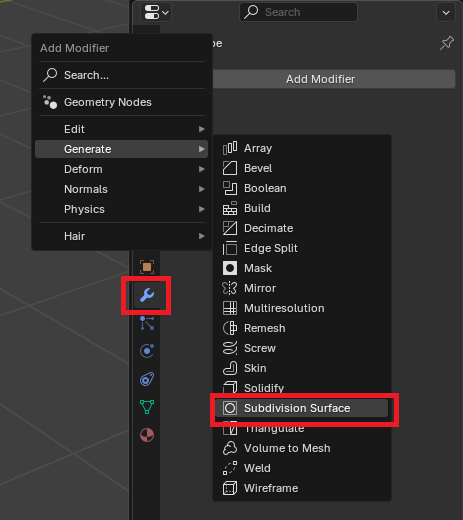
Task: Expand the Deform submenu
Action: coord(121,169)
